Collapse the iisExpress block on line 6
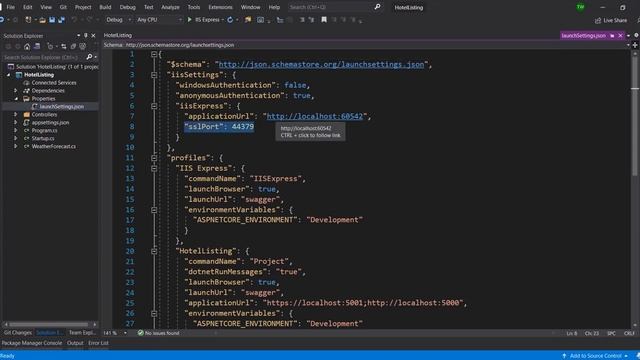Screen dimensions: 640x360 154,106
